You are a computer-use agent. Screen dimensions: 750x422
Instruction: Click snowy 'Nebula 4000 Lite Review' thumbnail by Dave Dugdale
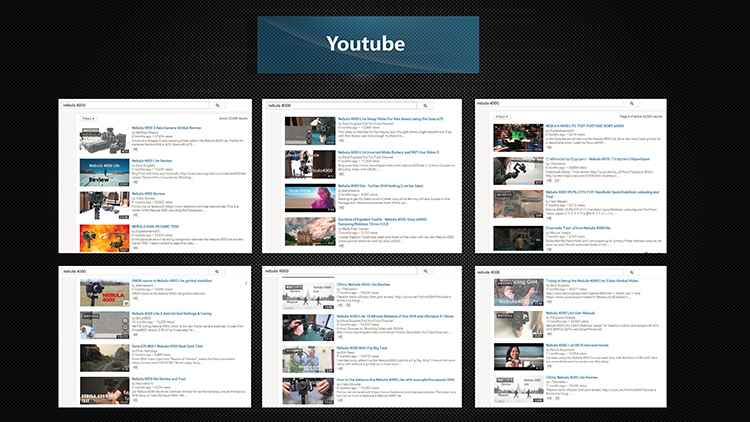[x=104, y=173]
